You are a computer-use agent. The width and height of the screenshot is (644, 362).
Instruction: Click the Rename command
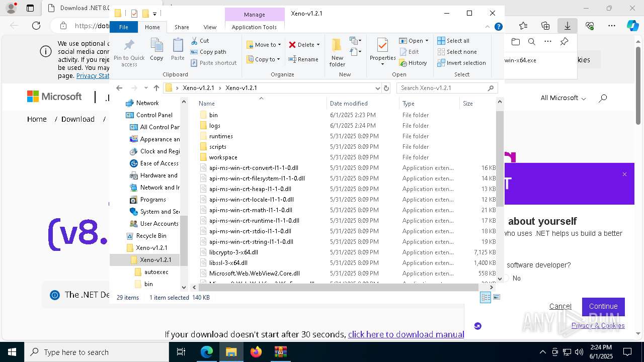303,59
